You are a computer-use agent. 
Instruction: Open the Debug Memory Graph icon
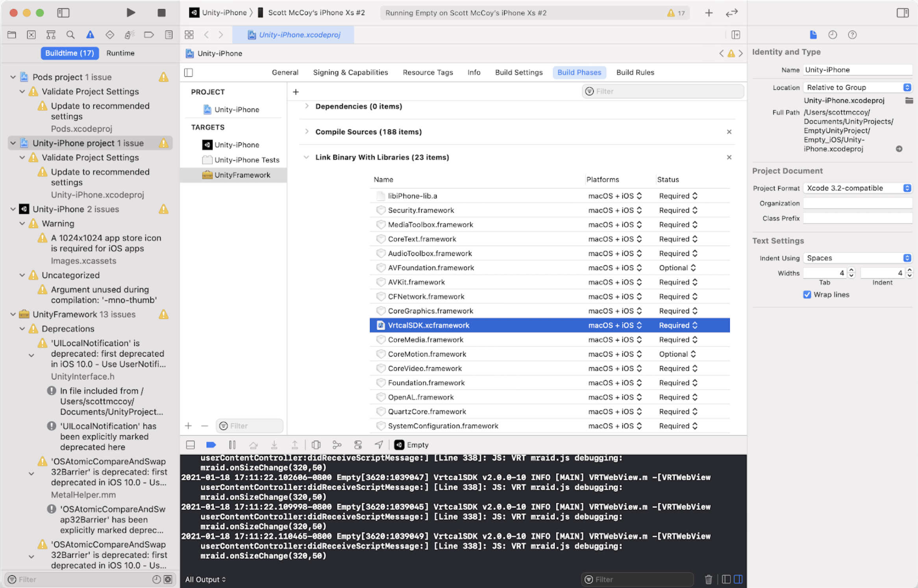tap(337, 445)
